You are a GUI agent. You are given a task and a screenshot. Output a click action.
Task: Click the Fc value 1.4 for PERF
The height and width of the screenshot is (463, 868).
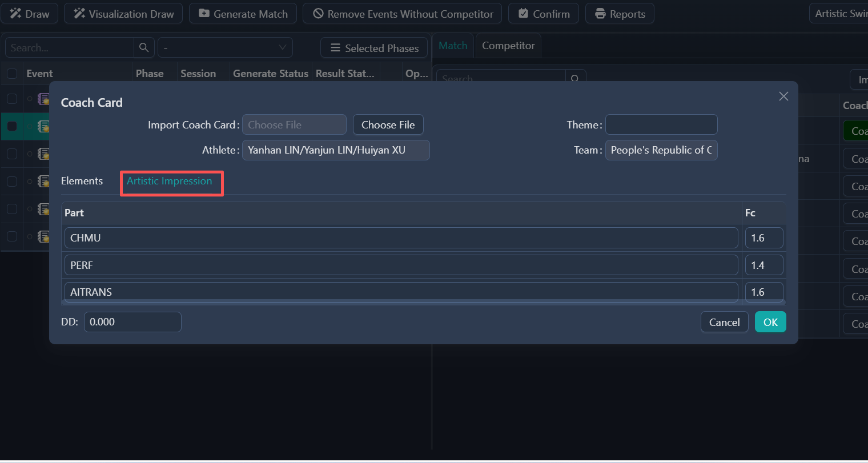[764, 265]
